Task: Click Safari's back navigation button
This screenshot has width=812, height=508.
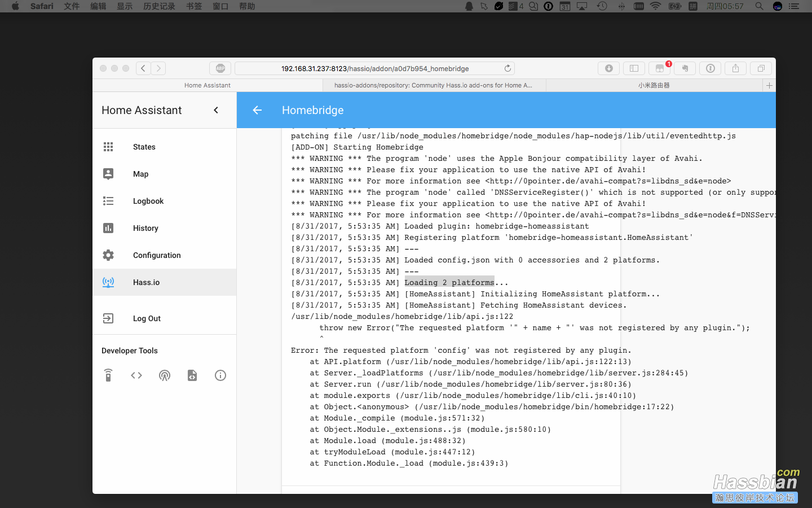Action: 143,68
